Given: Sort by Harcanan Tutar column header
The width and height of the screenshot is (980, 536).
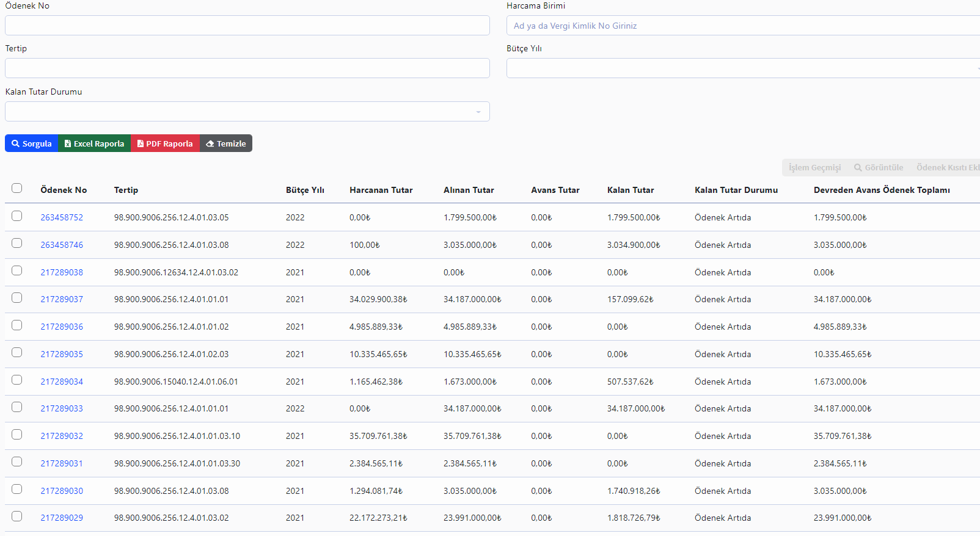Looking at the screenshot, I should (381, 190).
